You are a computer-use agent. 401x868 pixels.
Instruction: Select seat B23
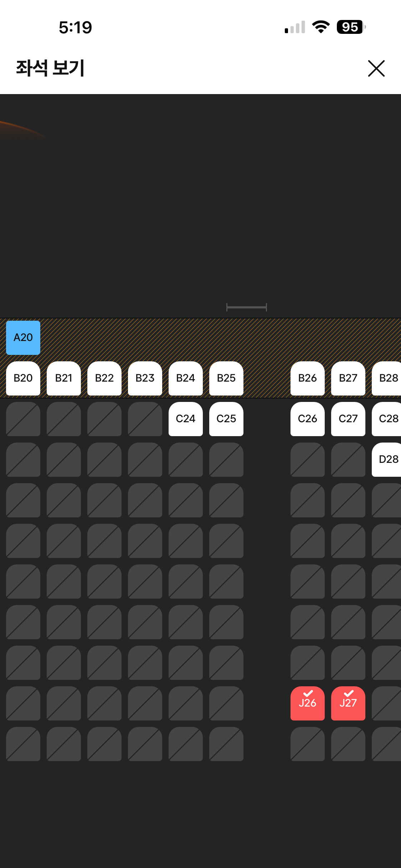pyautogui.click(x=145, y=378)
